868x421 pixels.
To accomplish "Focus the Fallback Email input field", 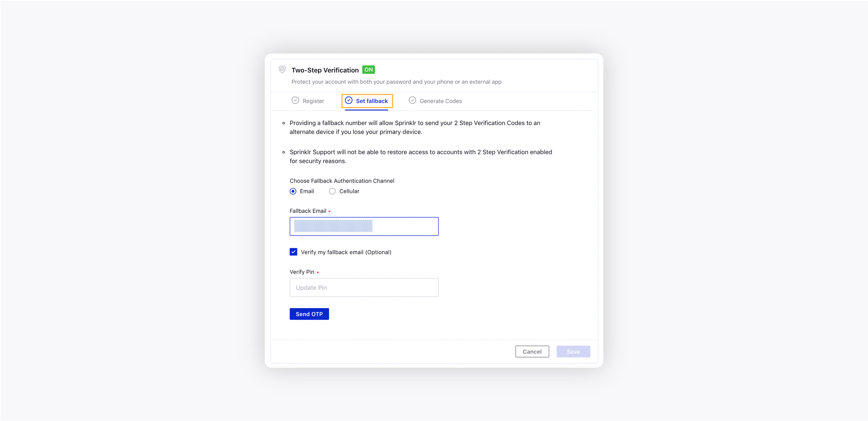I will click(x=364, y=226).
